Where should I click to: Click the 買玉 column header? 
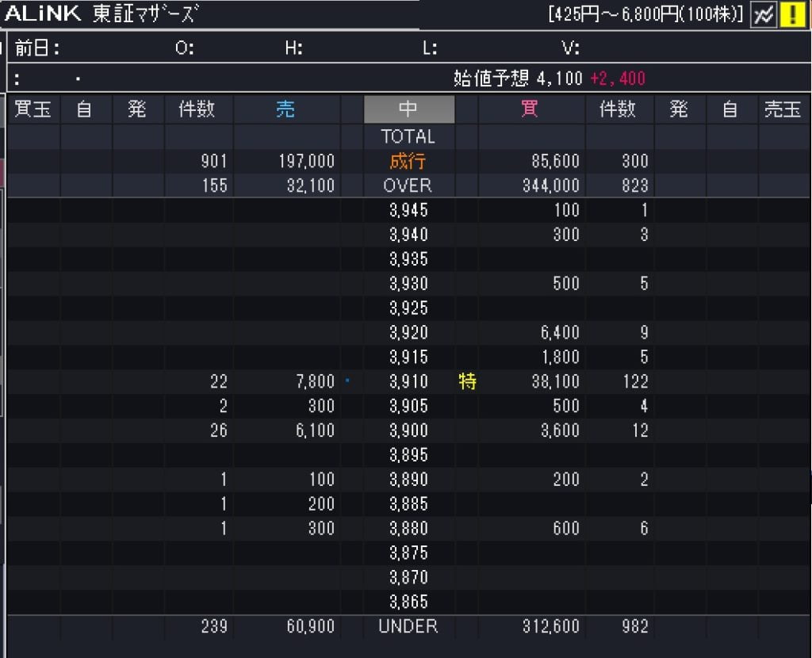(33, 109)
